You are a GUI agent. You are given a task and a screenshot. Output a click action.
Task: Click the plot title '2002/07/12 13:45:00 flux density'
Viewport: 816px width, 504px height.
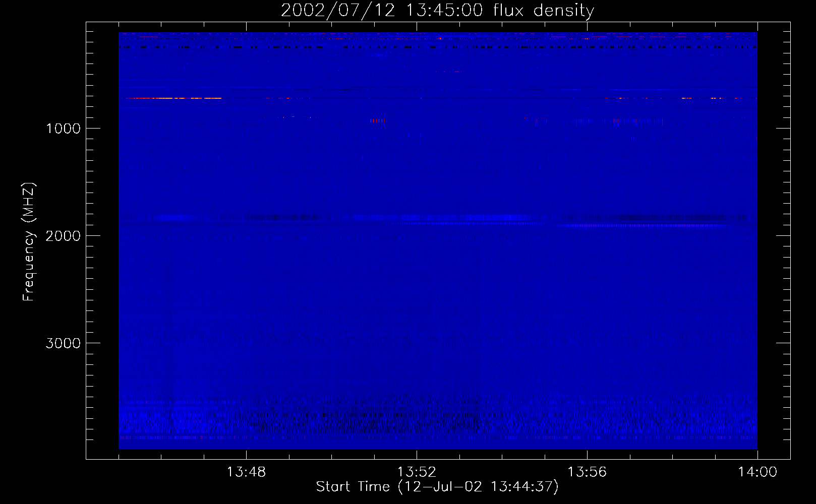[437, 11]
